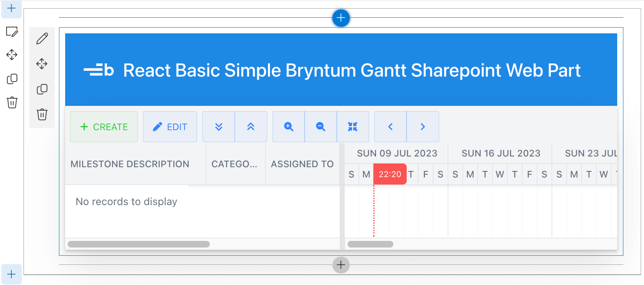Zoom in on the Gantt timeline
This screenshot has width=644, height=285.
click(289, 127)
